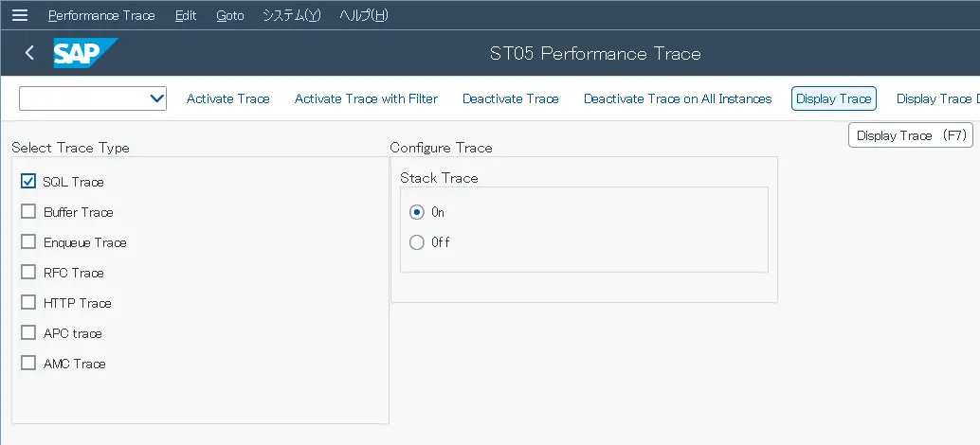
Task: Set Stack Trace to Off
Action: (417, 242)
